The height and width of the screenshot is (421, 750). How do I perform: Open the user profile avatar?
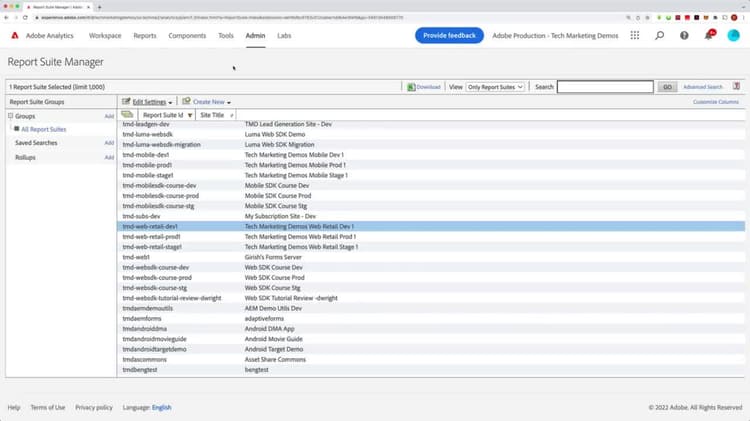(x=733, y=35)
